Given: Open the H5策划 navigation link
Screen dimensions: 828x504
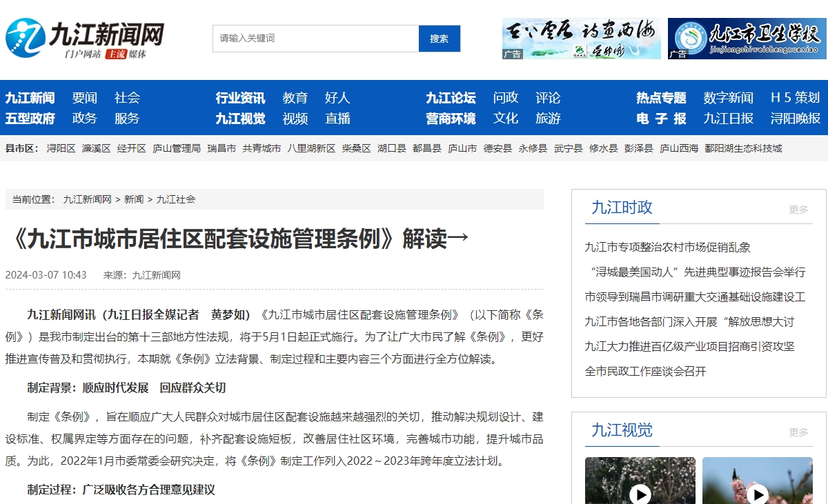Looking at the screenshot, I should coord(795,98).
